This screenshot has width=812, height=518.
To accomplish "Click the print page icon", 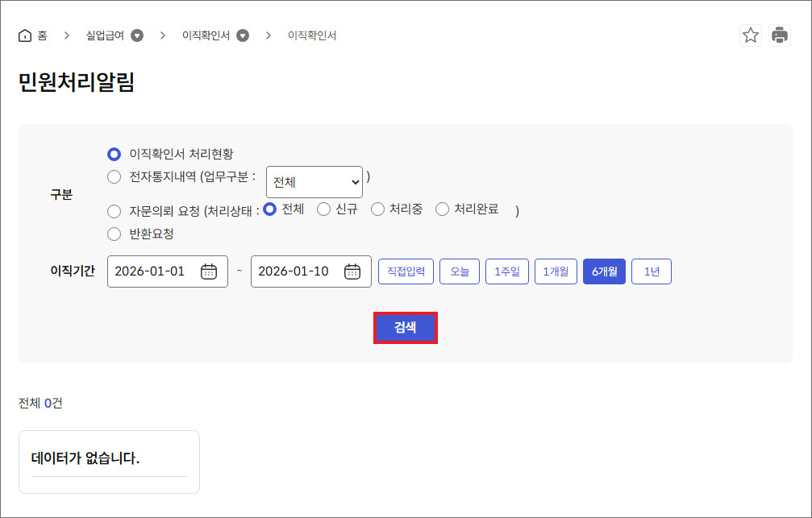I will pyautogui.click(x=780, y=35).
